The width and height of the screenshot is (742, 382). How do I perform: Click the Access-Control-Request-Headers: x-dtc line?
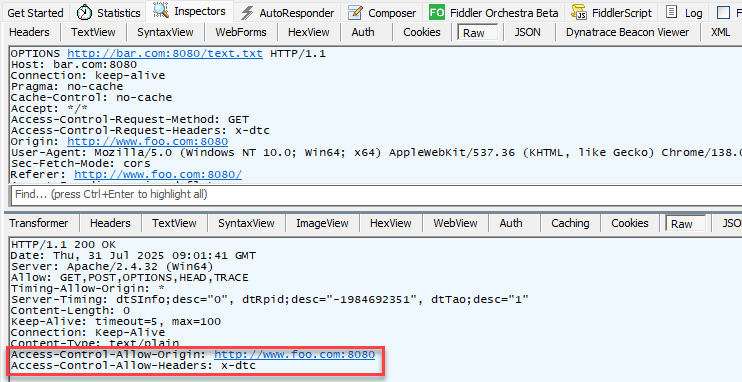(140, 130)
